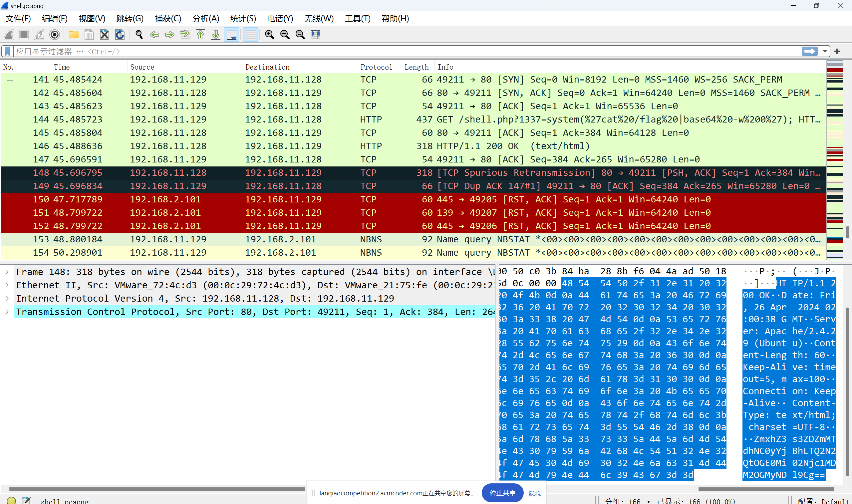Viewport: 852px width, 504px height.
Task: Select packet 141 SYN row
Action: tap(413, 80)
